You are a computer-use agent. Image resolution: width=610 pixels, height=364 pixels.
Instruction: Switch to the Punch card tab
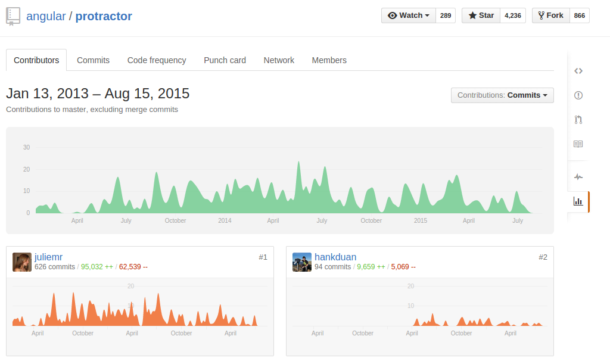pos(225,60)
